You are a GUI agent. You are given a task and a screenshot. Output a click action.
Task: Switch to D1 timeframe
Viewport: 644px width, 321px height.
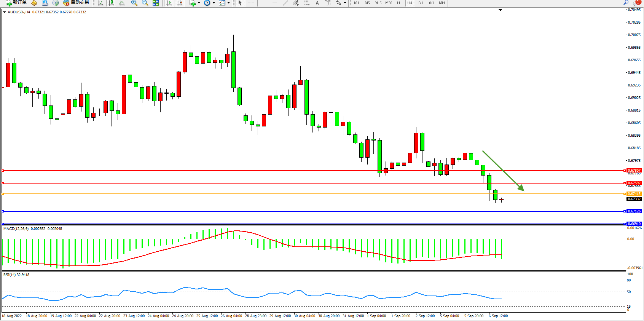point(421,3)
